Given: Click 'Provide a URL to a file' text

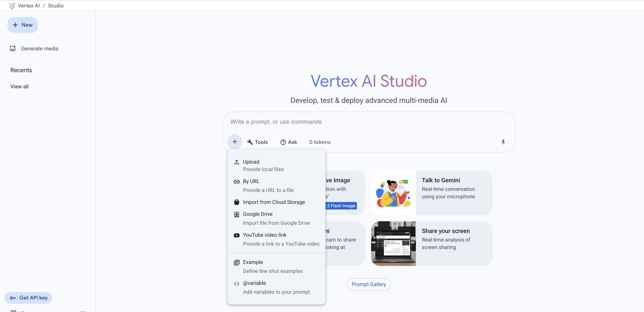Looking at the screenshot, I should [x=268, y=190].
